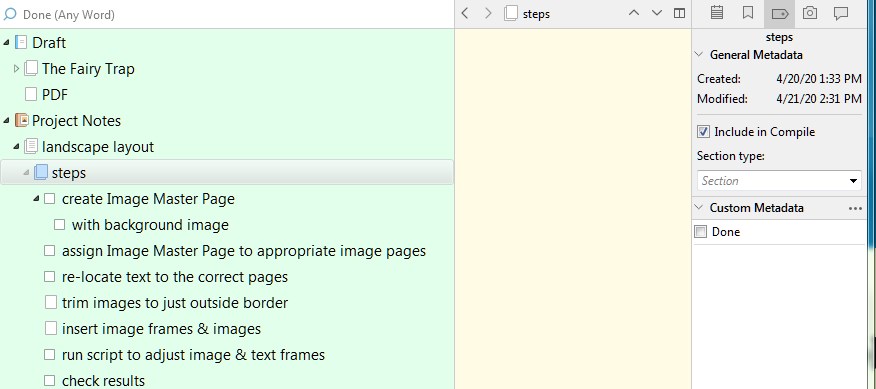The height and width of the screenshot is (389, 876).
Task: Expand The Fairy Trap folder
Action: point(16,69)
